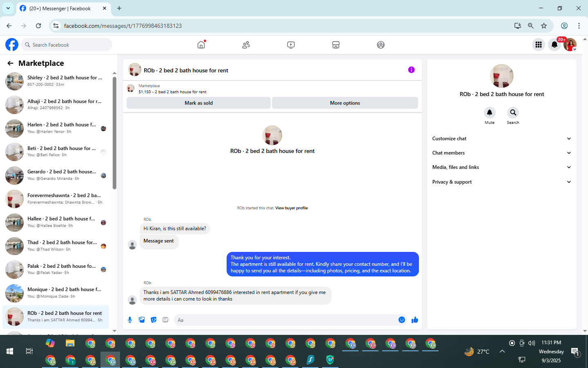Image resolution: width=588 pixels, height=368 pixels.
Task: Go back with the browser back arrow
Action: click(9, 26)
